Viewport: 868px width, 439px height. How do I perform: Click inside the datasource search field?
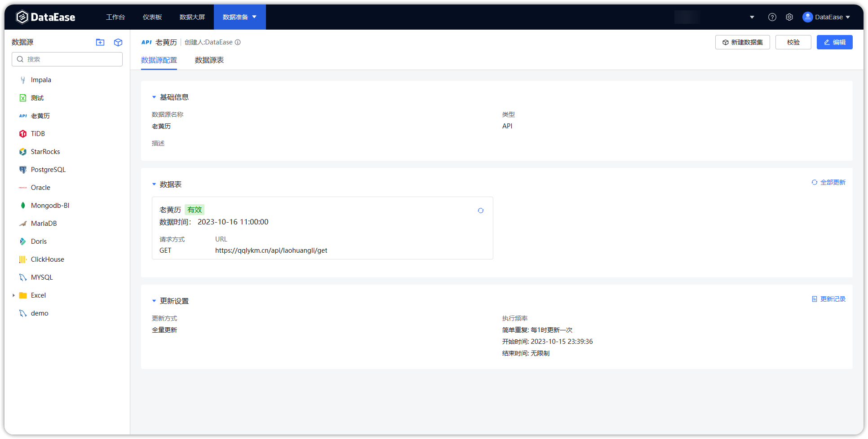[67, 59]
